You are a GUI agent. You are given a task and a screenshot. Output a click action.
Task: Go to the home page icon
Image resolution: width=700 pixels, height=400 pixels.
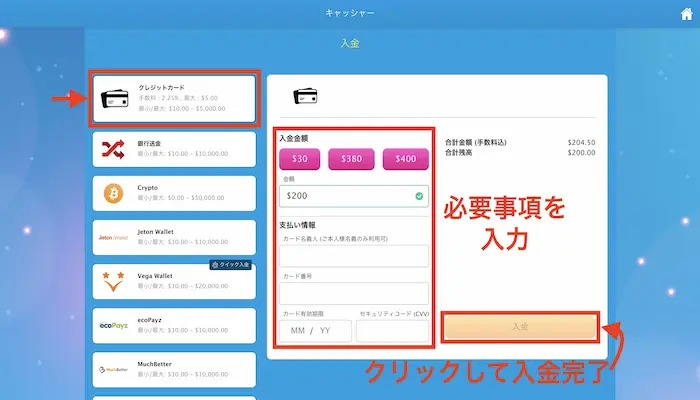point(687,14)
